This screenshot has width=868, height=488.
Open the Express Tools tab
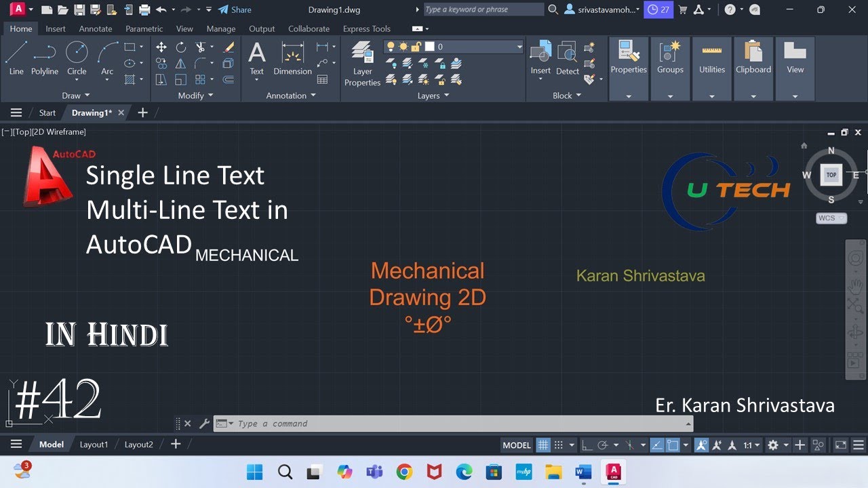(366, 29)
